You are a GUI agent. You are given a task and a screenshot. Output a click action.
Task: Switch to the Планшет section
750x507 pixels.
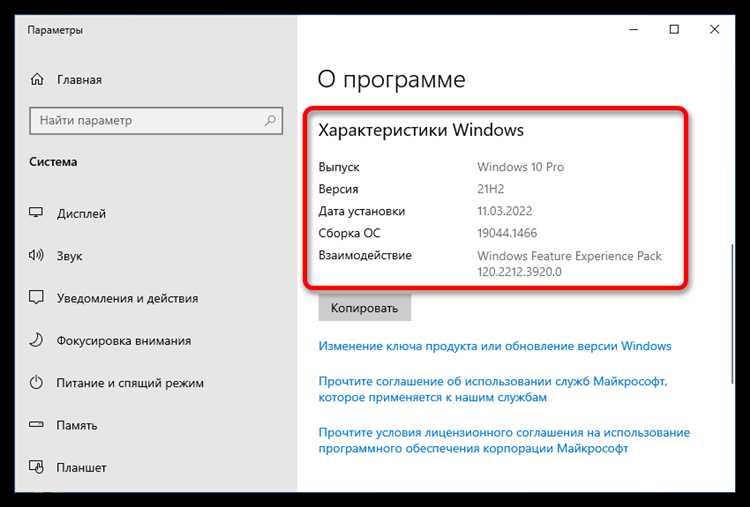pyautogui.click(x=81, y=467)
